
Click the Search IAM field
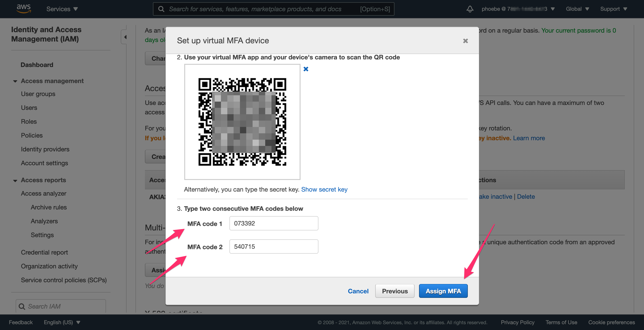click(61, 306)
